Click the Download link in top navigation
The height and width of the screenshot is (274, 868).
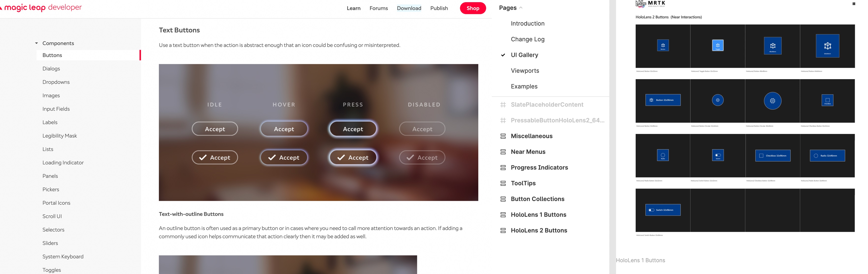click(x=408, y=8)
